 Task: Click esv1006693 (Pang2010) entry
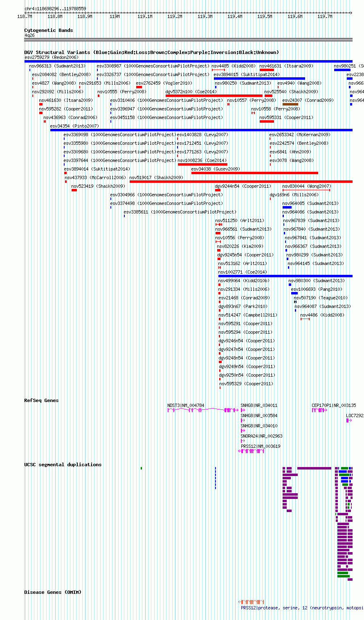[317, 289]
